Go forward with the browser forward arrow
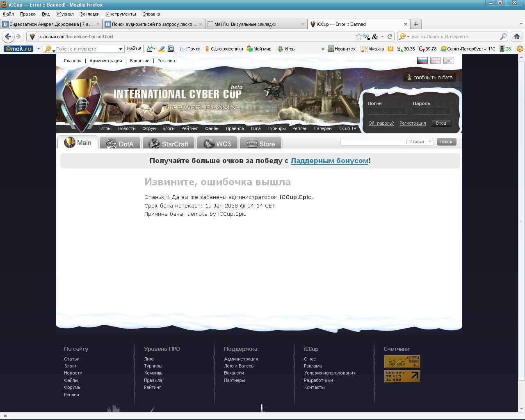The image size is (525, 420). point(18,37)
